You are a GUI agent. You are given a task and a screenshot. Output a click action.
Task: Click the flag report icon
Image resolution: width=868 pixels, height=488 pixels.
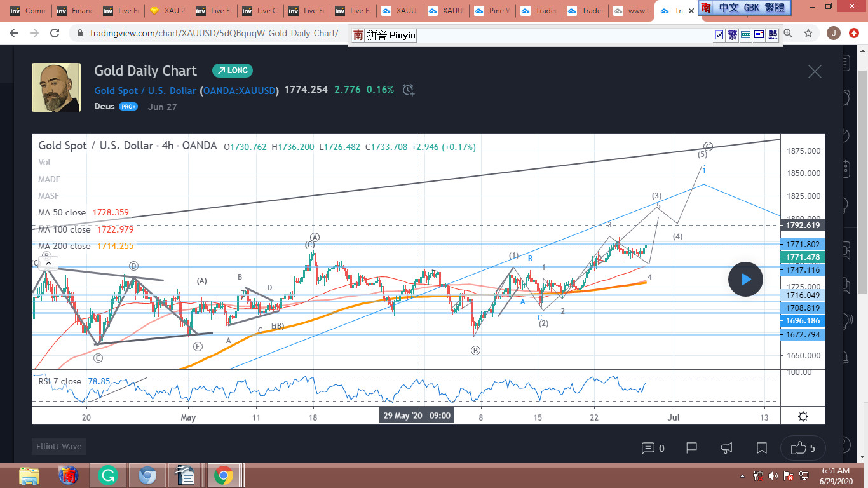click(692, 448)
